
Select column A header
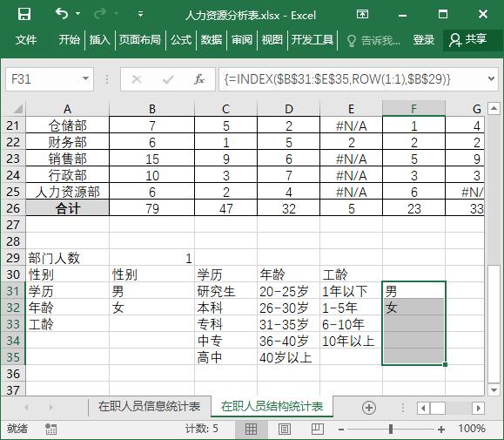[x=68, y=109]
